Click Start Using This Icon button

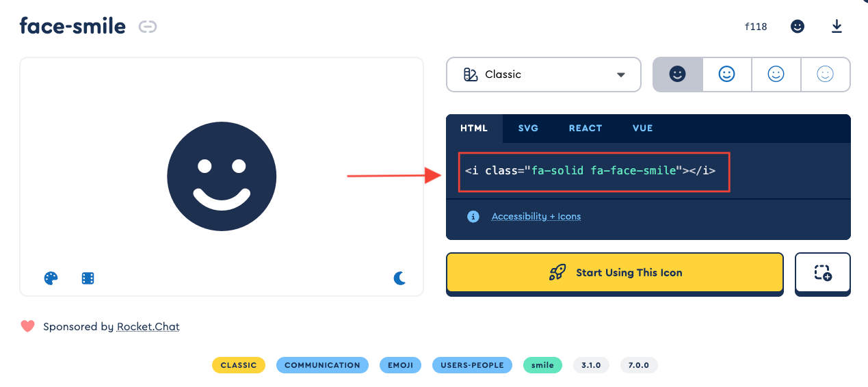point(614,273)
